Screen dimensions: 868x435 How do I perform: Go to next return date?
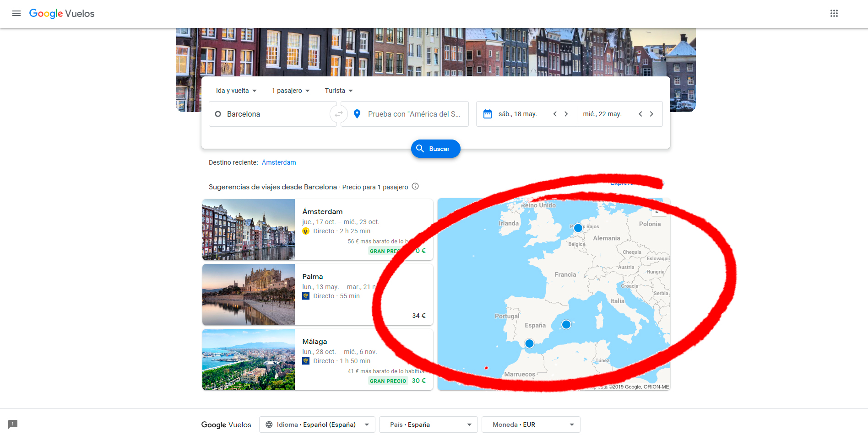coord(651,114)
